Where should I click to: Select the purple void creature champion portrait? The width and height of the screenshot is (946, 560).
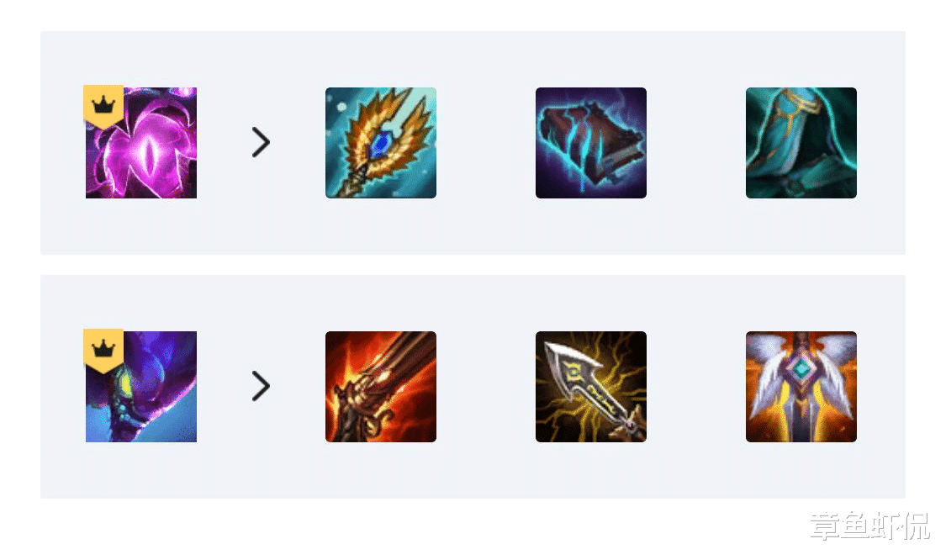pos(141,387)
